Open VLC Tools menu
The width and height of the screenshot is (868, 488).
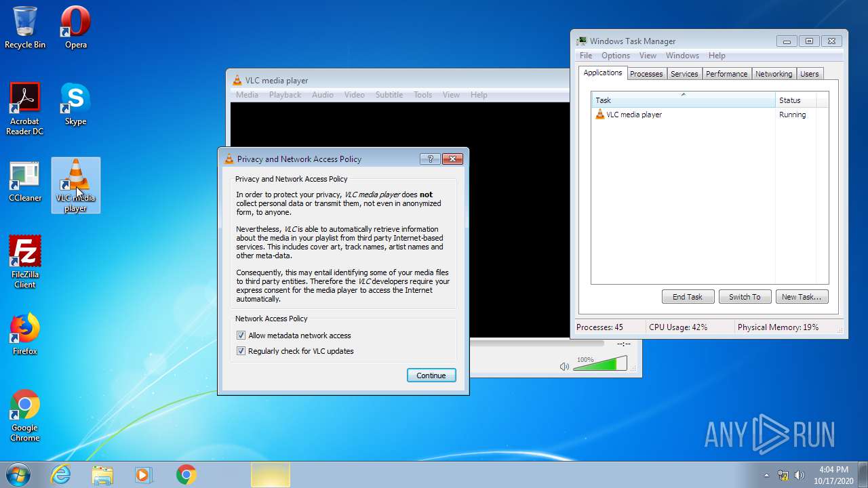tap(422, 95)
